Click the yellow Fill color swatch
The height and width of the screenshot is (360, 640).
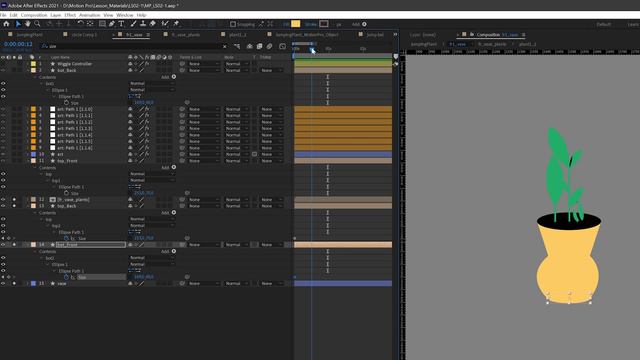(x=296, y=24)
